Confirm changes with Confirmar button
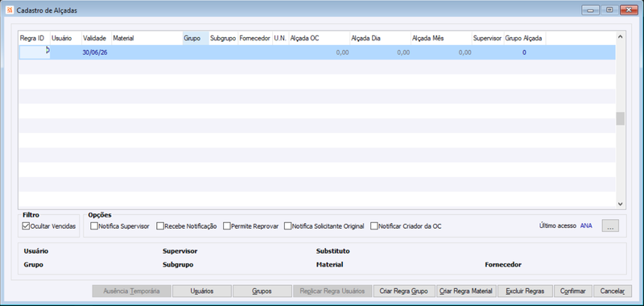 pos(573,292)
